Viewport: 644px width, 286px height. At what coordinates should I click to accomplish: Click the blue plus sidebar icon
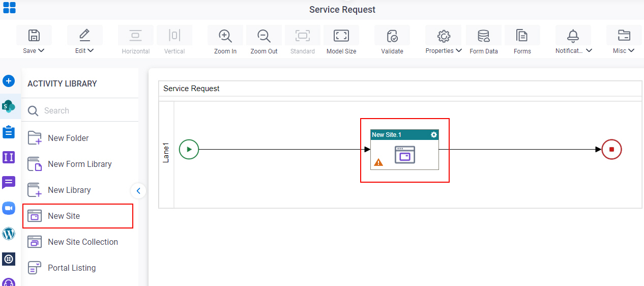point(9,81)
